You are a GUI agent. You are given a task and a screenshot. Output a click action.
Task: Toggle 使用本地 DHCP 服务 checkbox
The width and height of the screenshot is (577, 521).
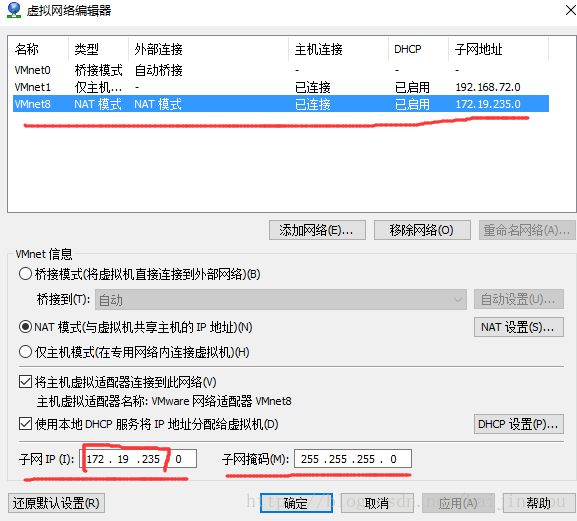[25, 424]
